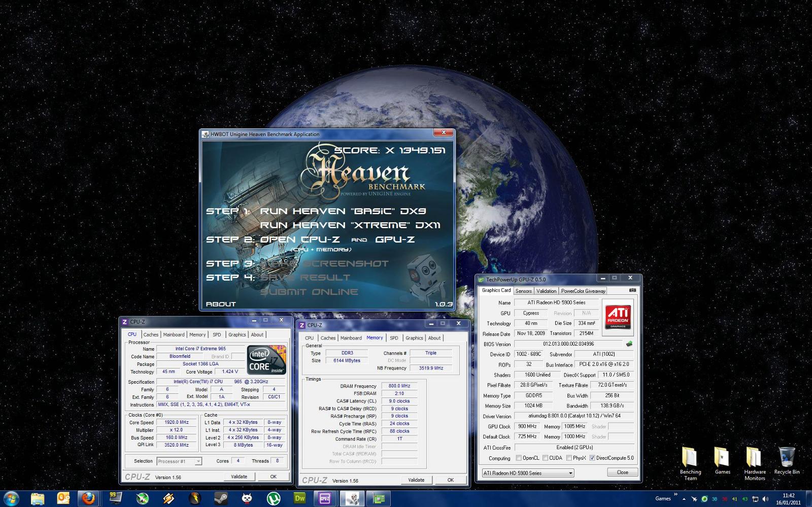Toggle the CUDA checkbox in GPU-Z
The height and width of the screenshot is (507, 812).
[545, 458]
